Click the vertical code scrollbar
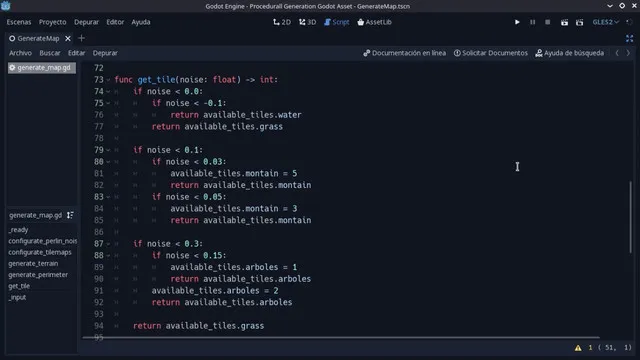The height and width of the screenshot is (360, 640). (631, 217)
